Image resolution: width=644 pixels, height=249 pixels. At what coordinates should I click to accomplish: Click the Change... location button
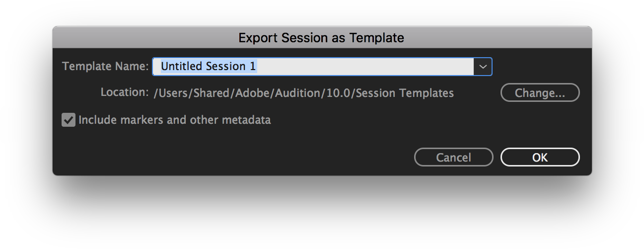point(540,92)
